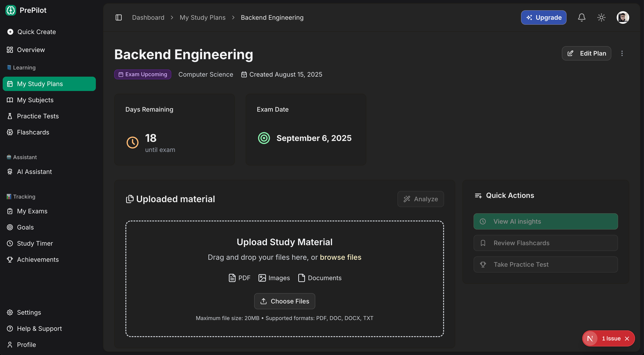Image resolution: width=644 pixels, height=355 pixels.
Task: Go to Achievements trophy item
Action: (x=38, y=260)
